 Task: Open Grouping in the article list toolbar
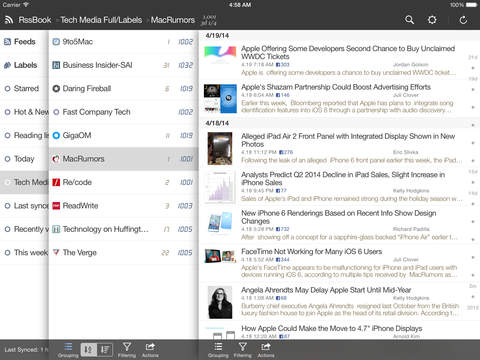pos(218,350)
